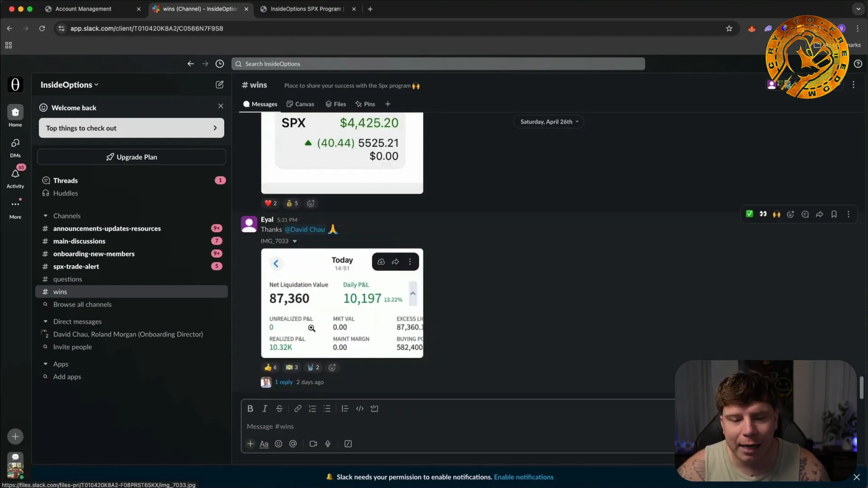Switch to the Pins tab
Image resolution: width=868 pixels, height=488 pixels.
click(x=365, y=104)
